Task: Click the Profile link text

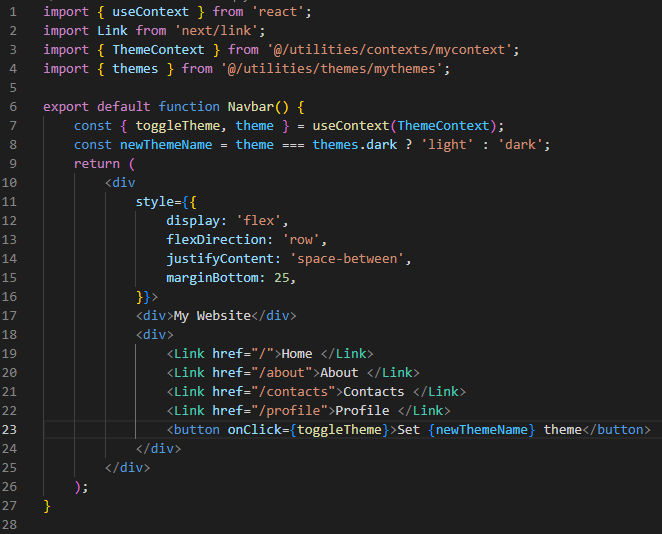Action: (x=362, y=410)
